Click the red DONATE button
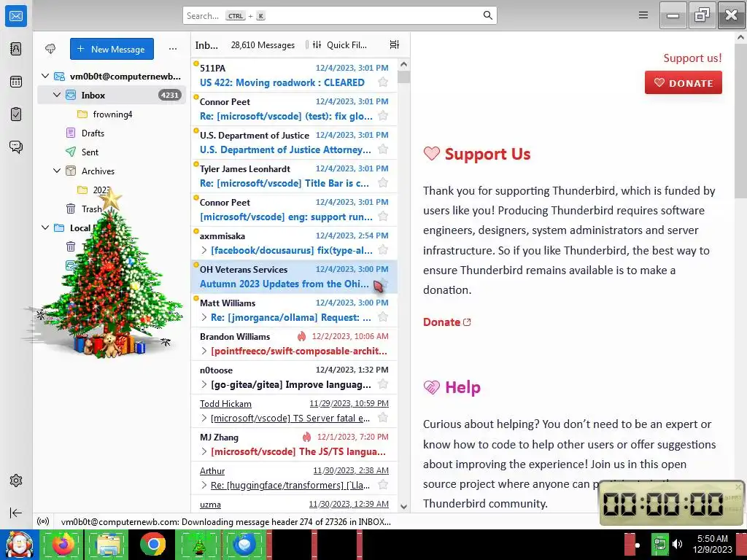This screenshot has height=560, width=747. tap(683, 83)
